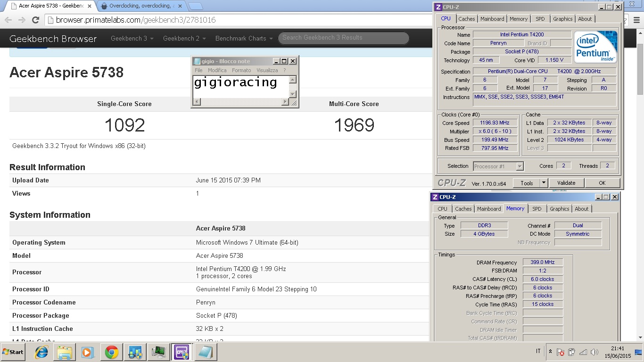
Task: Click the Tools button in CPU-Z
Action: click(527, 183)
